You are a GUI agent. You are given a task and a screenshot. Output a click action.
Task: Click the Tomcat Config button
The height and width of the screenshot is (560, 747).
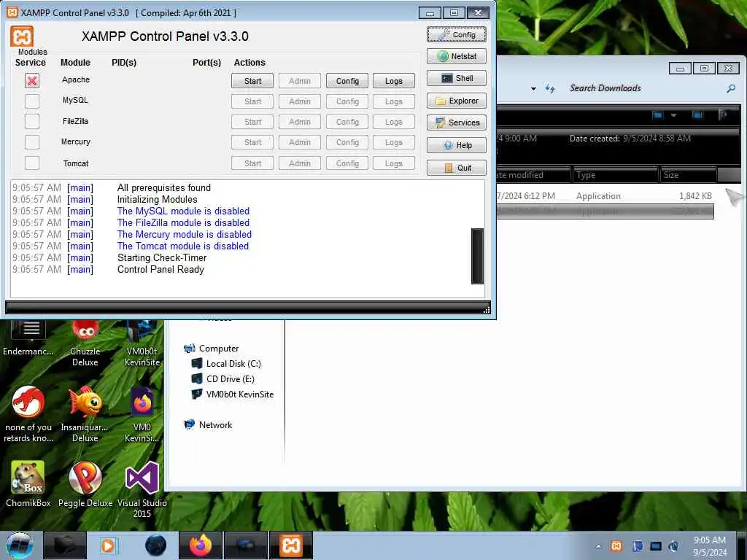point(347,163)
